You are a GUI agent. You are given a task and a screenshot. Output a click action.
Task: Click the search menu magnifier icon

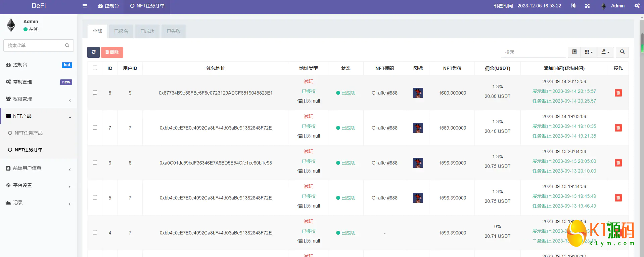67,45
